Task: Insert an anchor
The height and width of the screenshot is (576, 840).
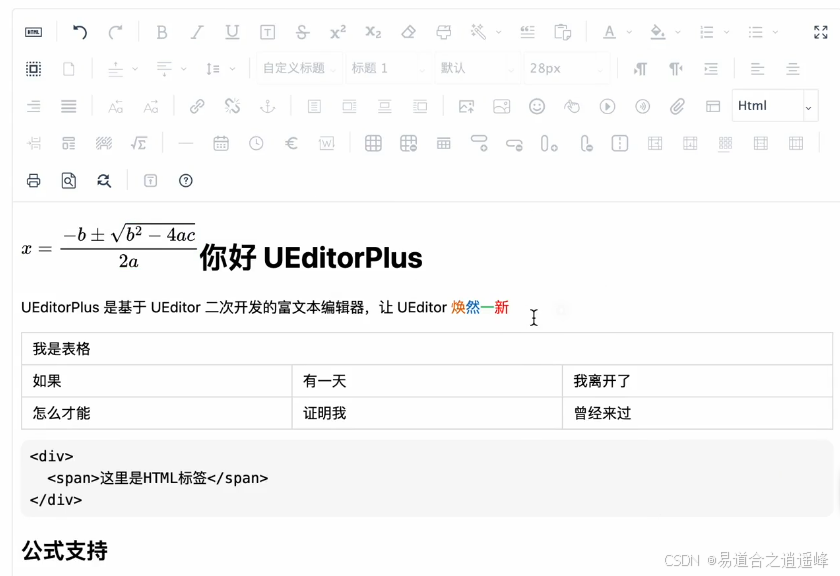Action: (266, 105)
